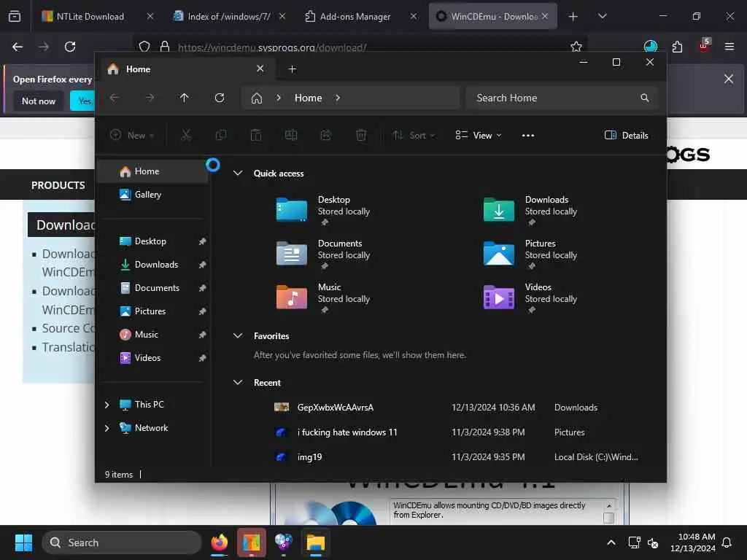Open the Videos folder in Quick access
The height and width of the screenshot is (560, 747).
tap(531, 297)
